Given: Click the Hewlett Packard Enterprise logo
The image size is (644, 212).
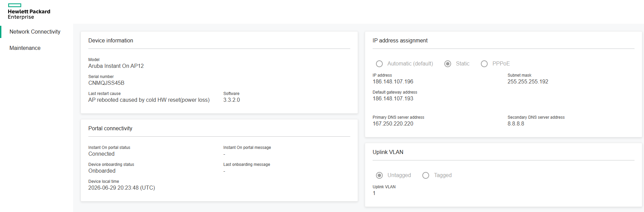Looking at the screenshot, I should click(29, 12).
